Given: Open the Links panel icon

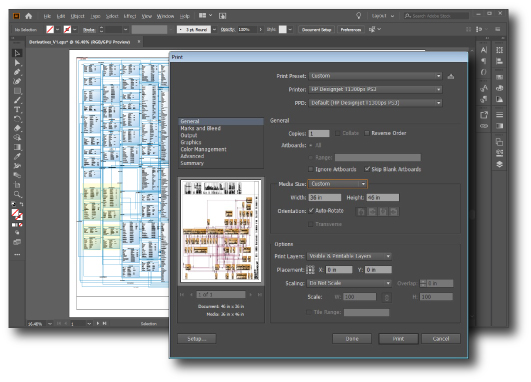Looking at the screenshot, I should coord(484,126).
